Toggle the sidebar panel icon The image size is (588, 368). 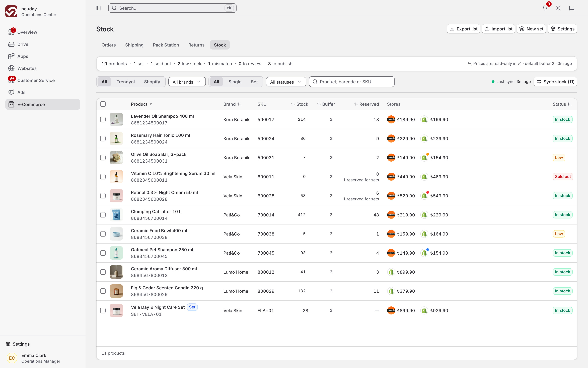point(98,8)
